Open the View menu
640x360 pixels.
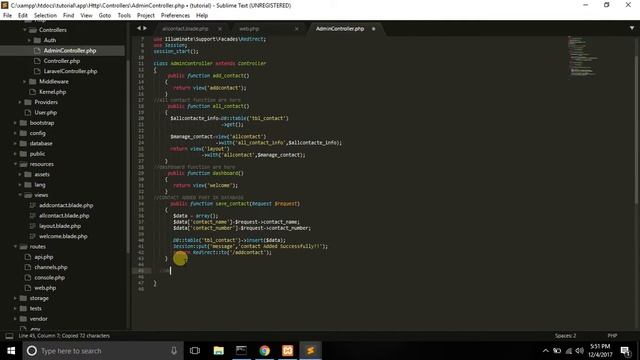86,16
